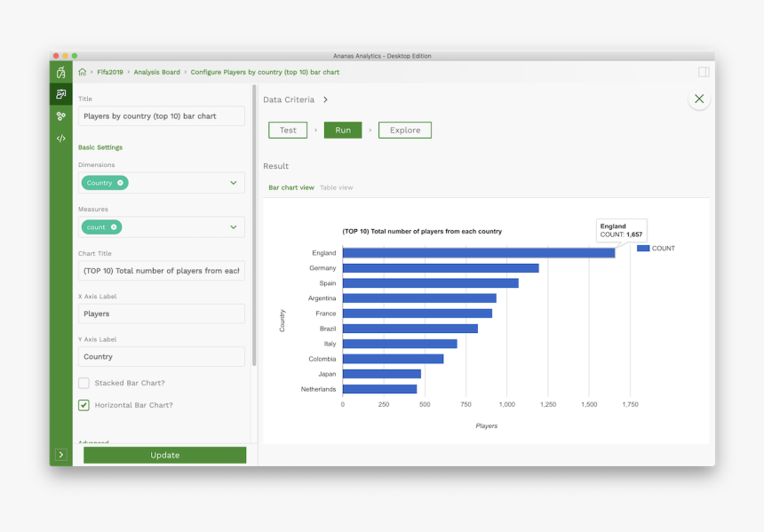
Task: Select the Bar chart view tab
Action: click(x=290, y=187)
